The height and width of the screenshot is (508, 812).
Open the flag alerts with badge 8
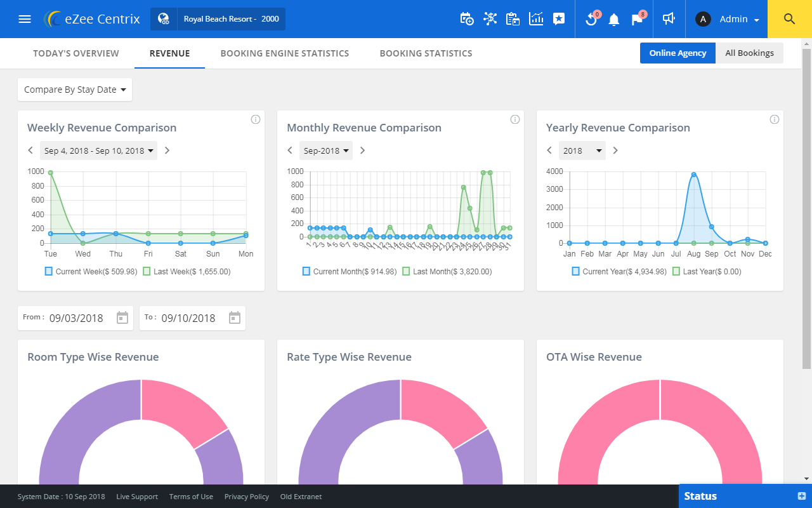638,19
